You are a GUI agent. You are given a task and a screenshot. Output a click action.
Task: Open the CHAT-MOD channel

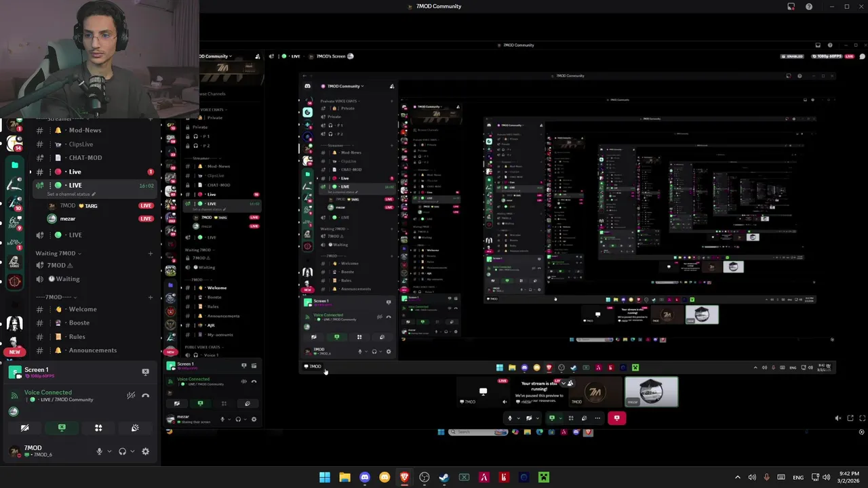95,158
